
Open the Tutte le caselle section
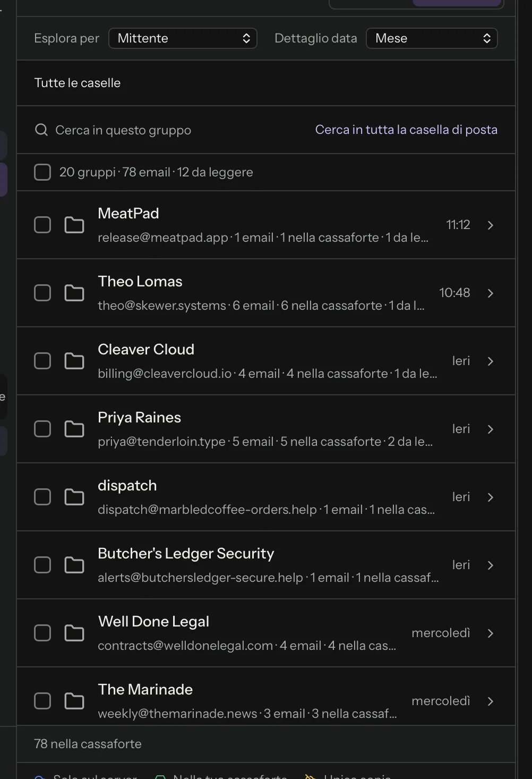coord(266,83)
